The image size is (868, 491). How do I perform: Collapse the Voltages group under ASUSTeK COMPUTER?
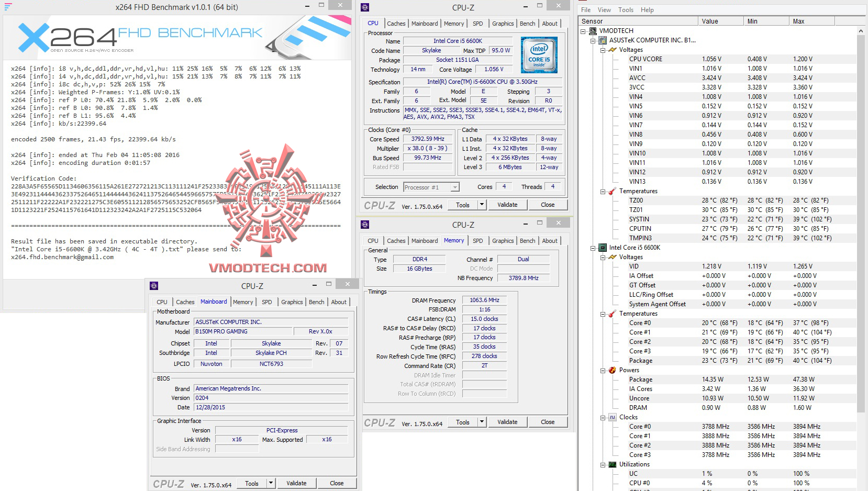[603, 50]
